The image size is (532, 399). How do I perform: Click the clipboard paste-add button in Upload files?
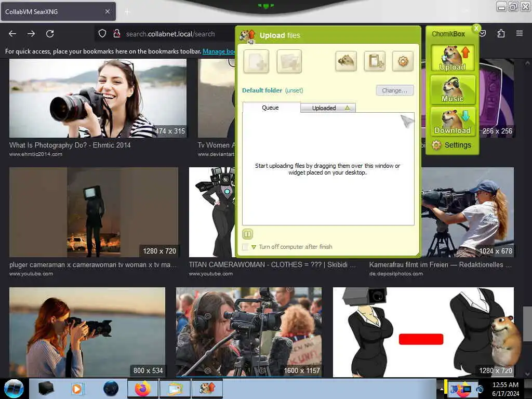click(x=375, y=61)
